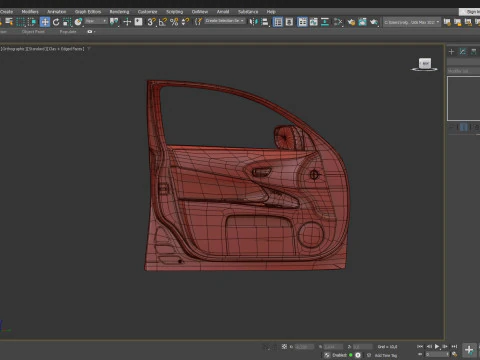Click the X coordinate field in status bar
The width and height of the screenshot is (480, 360).
point(304,347)
